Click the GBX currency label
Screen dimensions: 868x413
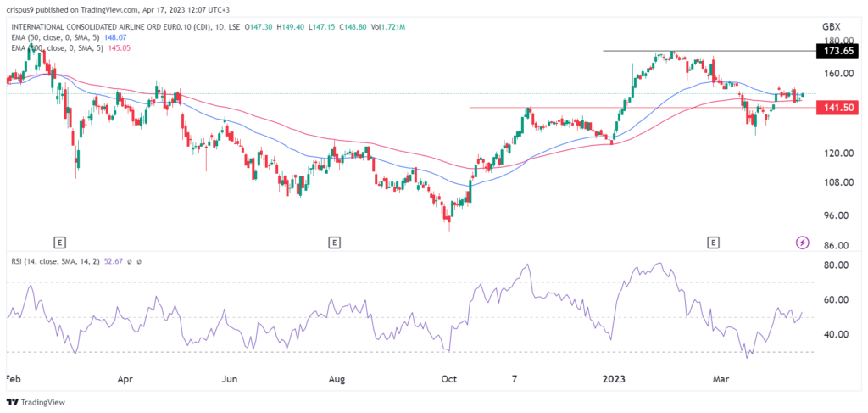(x=832, y=27)
